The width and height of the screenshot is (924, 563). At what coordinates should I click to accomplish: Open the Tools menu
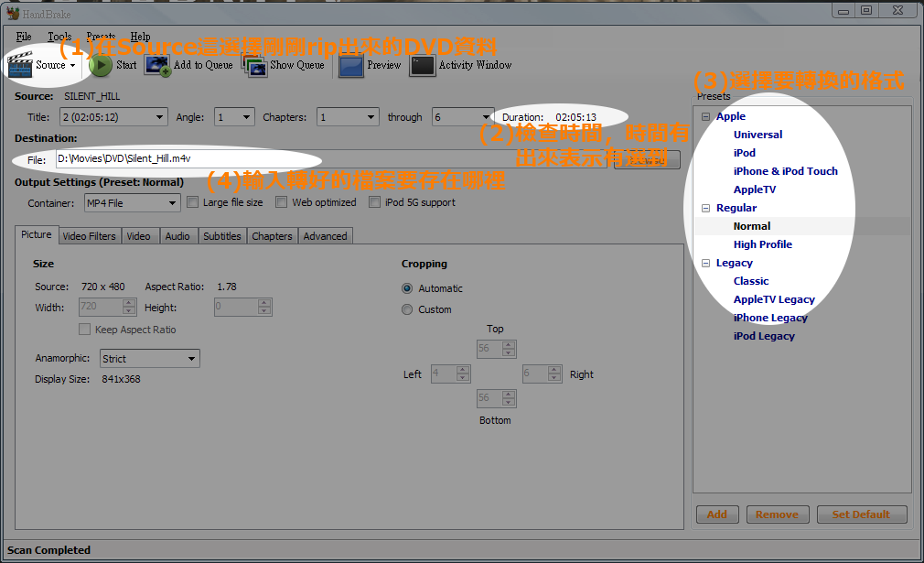click(x=59, y=37)
